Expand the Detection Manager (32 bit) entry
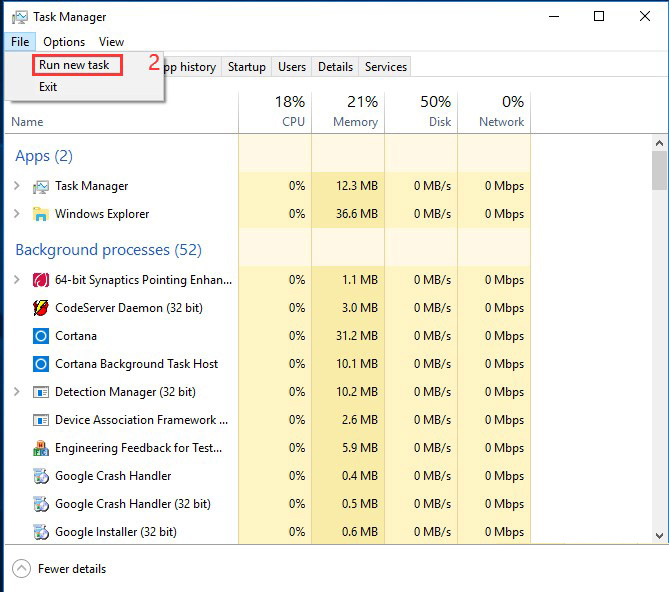Image resolution: width=669 pixels, height=592 pixels. click(x=17, y=392)
